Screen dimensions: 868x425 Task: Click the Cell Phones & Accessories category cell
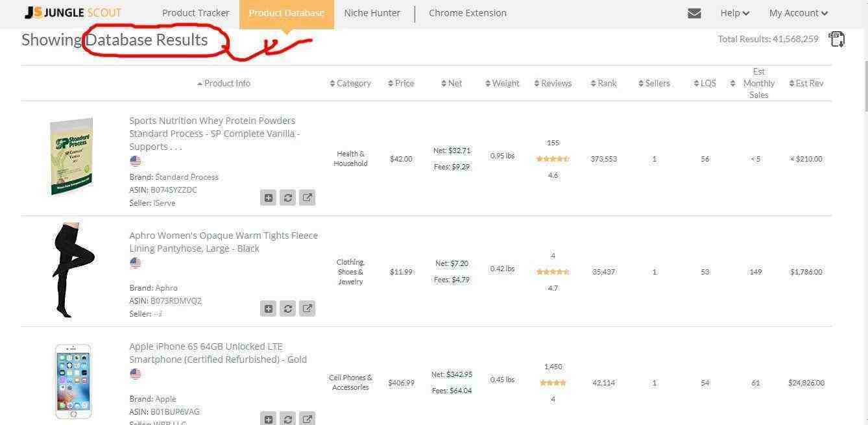[x=350, y=383]
